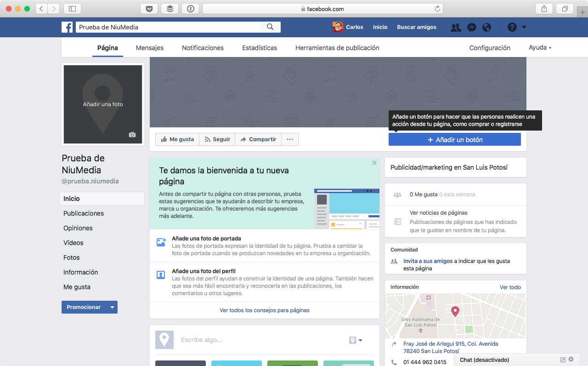
Task: Open the notifications globe icon
Action: click(x=487, y=28)
